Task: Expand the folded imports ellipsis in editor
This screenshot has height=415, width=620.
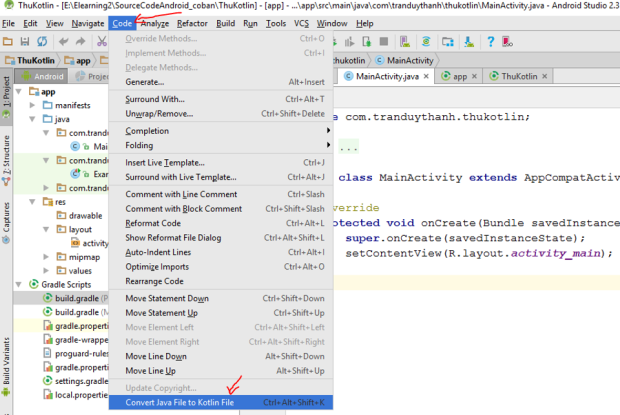Action: coord(349,148)
